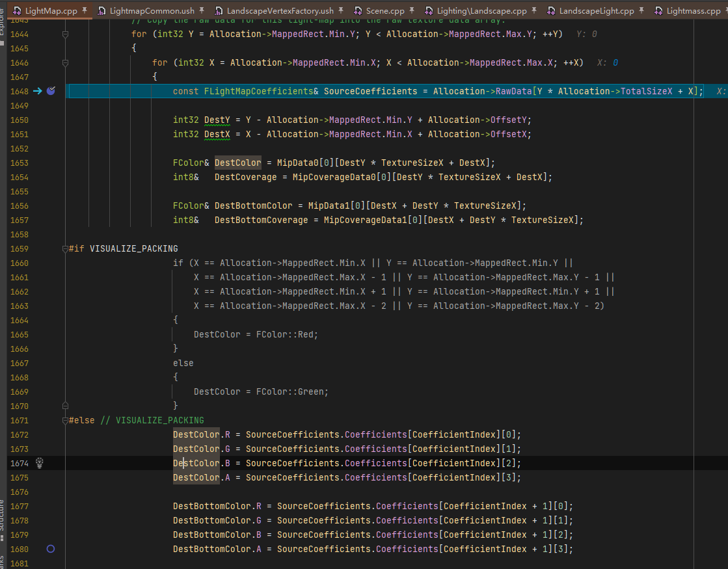This screenshot has height=569, width=728.
Task: Click the C++ file icon on LightMap.cpp tab
Action: (x=17, y=10)
